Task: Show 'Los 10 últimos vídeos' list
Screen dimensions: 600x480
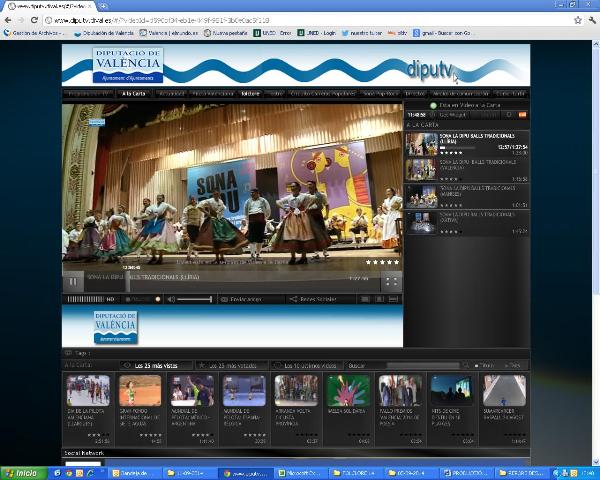Action: (x=307, y=366)
